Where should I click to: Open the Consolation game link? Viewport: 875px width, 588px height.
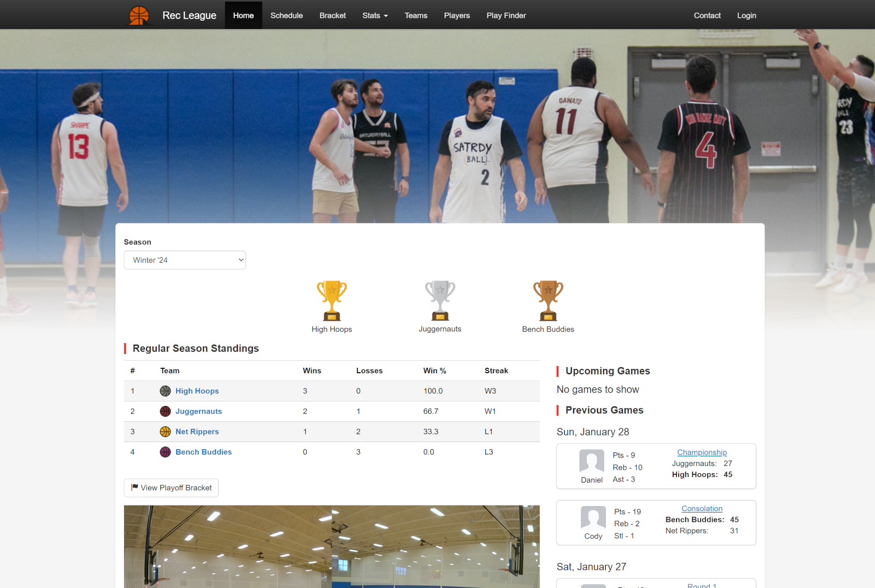(702, 509)
